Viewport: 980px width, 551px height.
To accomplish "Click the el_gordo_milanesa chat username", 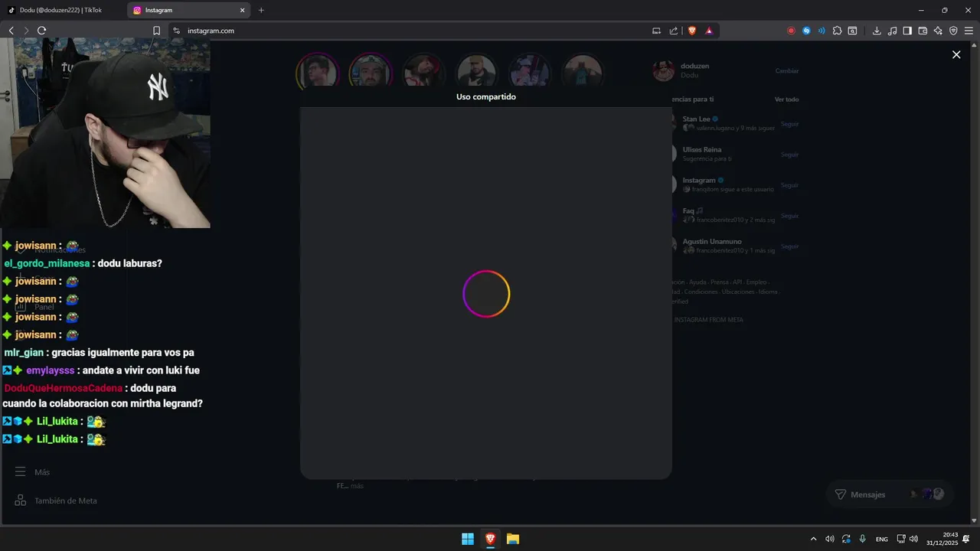I will pyautogui.click(x=47, y=263).
